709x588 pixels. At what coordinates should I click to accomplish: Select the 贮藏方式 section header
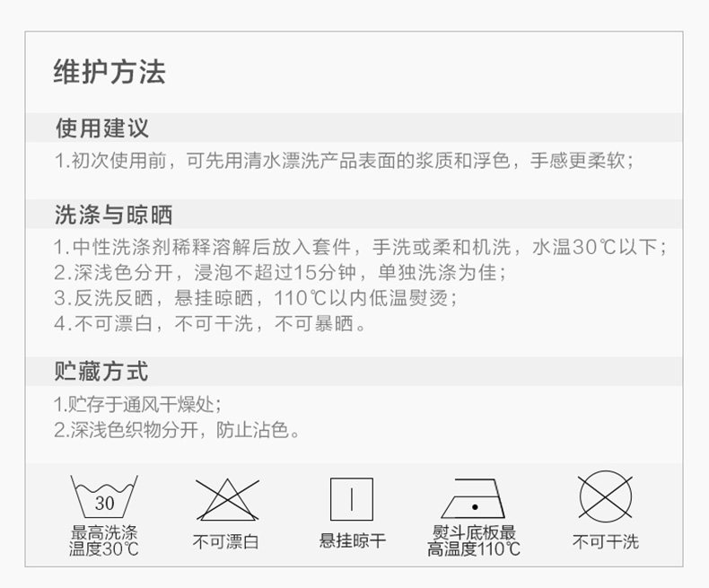[x=101, y=372]
